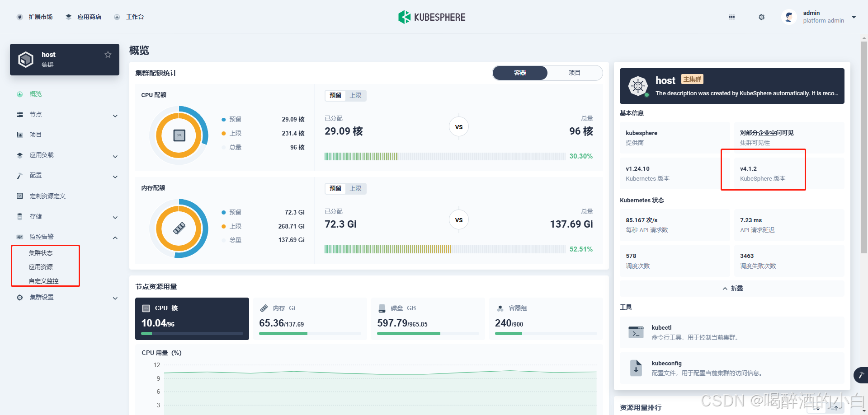Click the grid apps icon in top bar
Viewport: 868px width, 415px height.
(x=731, y=17)
